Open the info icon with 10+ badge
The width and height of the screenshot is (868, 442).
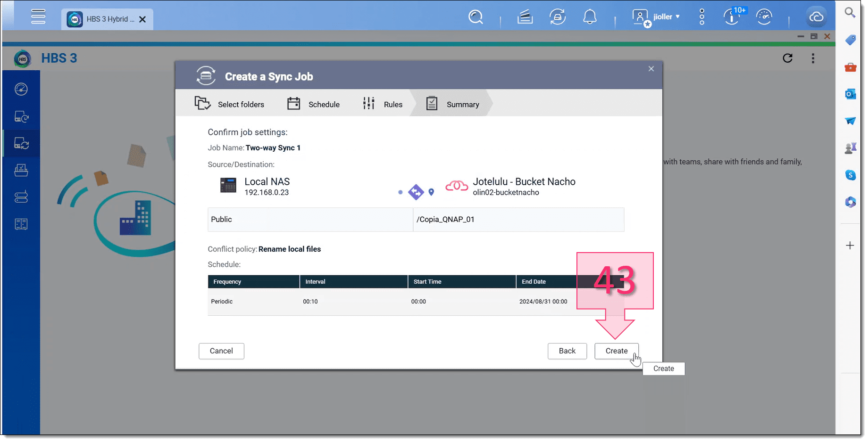(732, 17)
